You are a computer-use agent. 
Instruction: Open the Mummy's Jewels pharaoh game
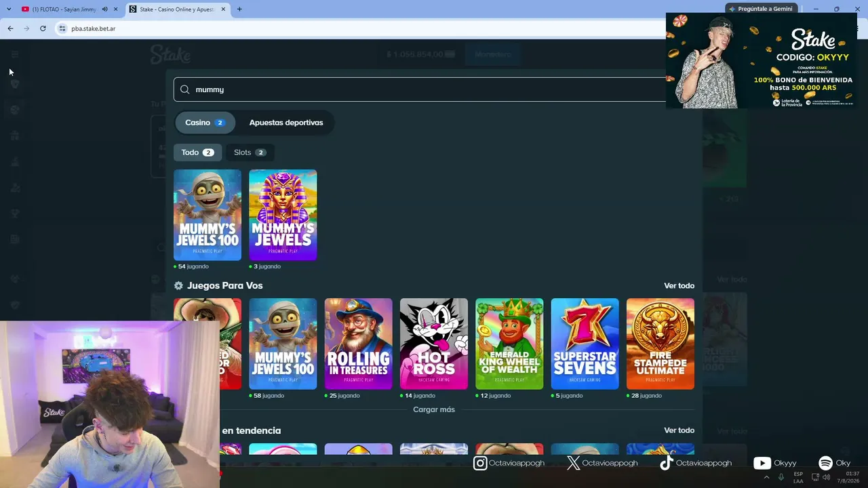tap(283, 215)
